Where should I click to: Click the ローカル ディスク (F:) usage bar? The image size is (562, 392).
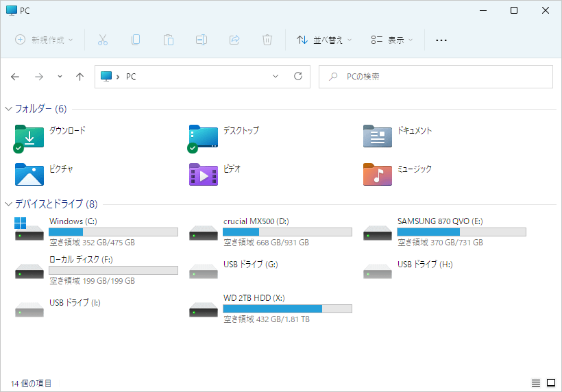pyautogui.click(x=113, y=271)
